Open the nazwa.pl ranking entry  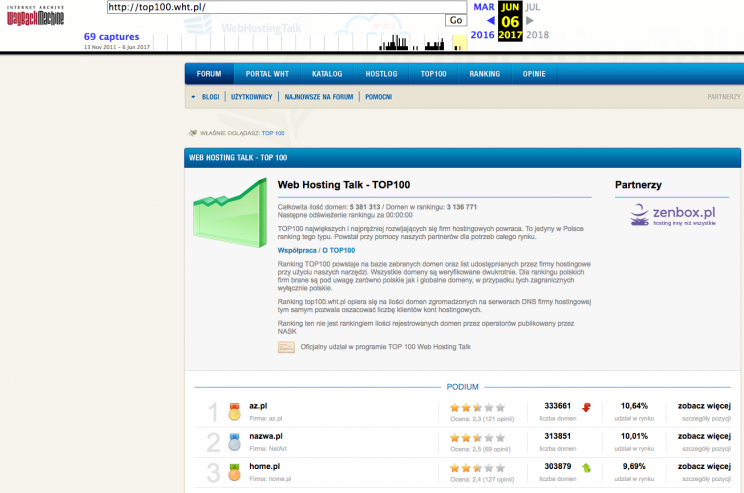[266, 436]
